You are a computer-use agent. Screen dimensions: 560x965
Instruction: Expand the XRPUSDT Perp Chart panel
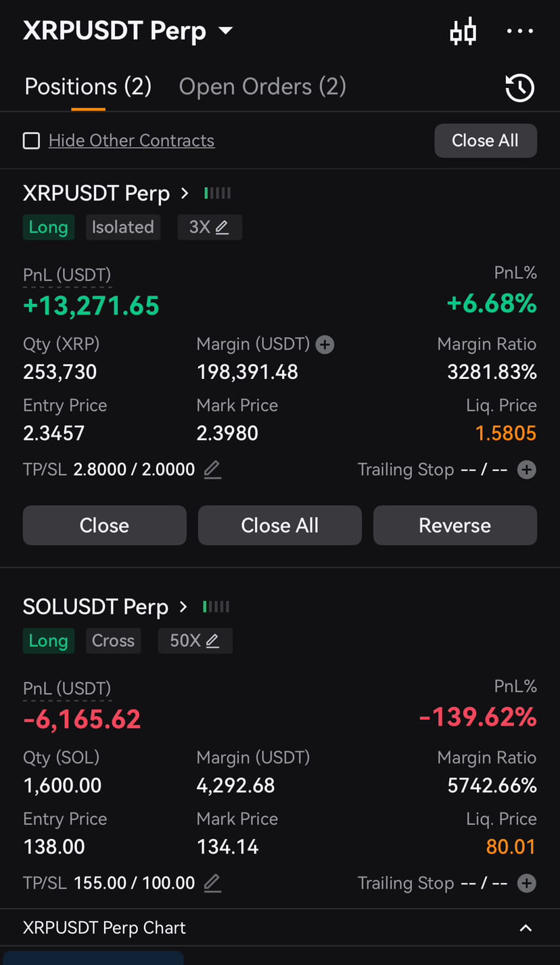tap(526, 928)
